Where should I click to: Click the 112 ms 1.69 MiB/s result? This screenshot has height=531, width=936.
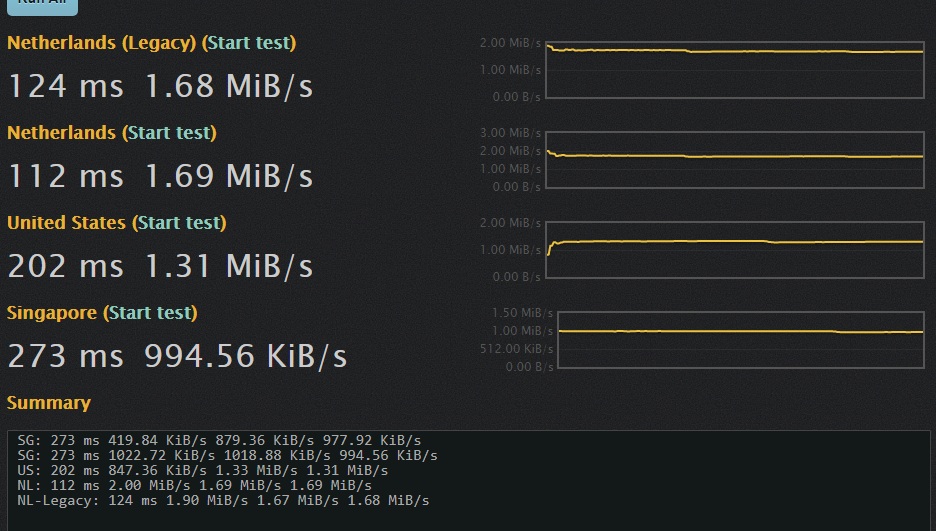point(161,176)
